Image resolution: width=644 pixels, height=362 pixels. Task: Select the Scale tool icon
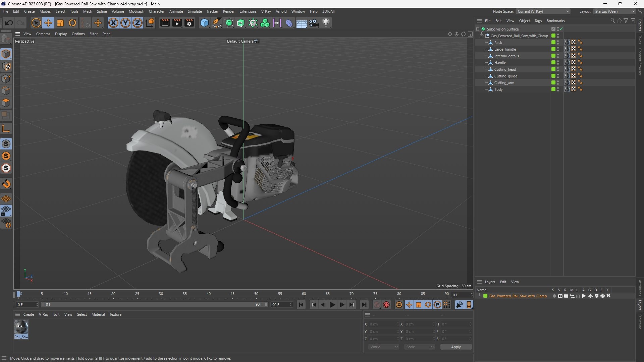(60, 23)
